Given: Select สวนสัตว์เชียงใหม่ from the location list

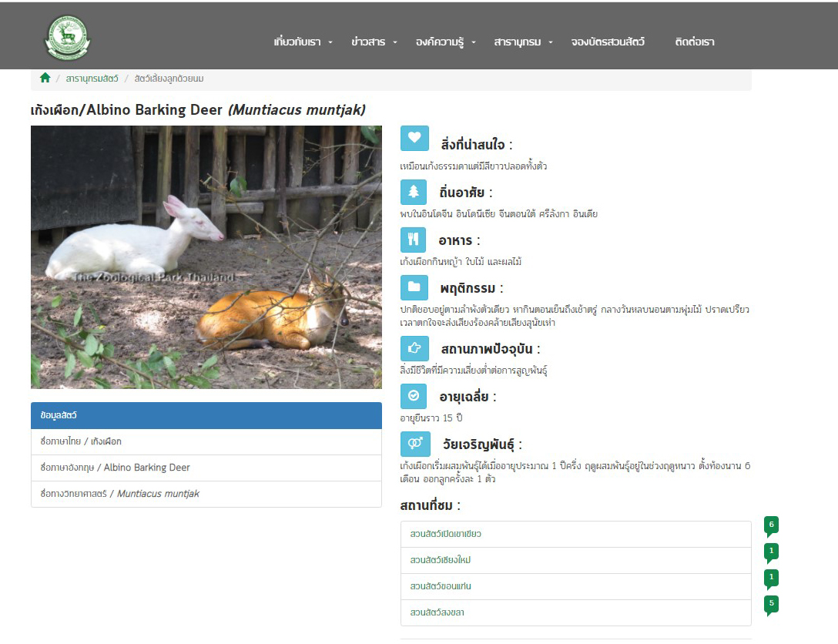Looking at the screenshot, I should click(440, 560).
